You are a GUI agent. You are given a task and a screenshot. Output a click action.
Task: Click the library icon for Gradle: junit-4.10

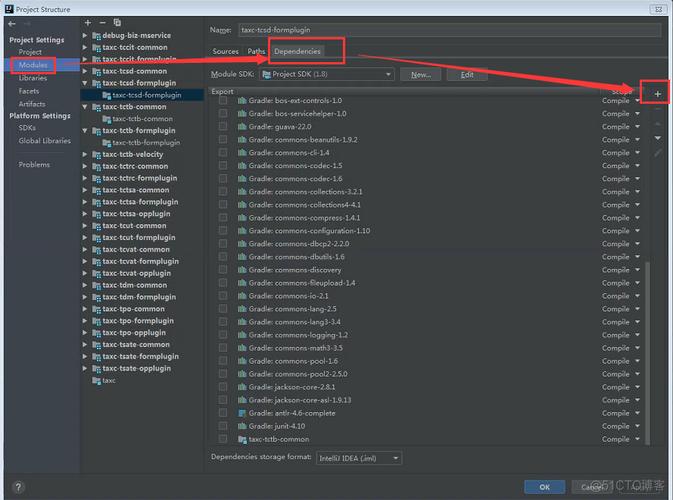coord(242,426)
